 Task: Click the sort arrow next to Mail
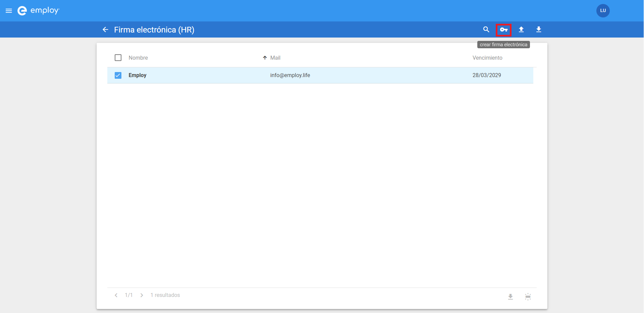tap(265, 58)
